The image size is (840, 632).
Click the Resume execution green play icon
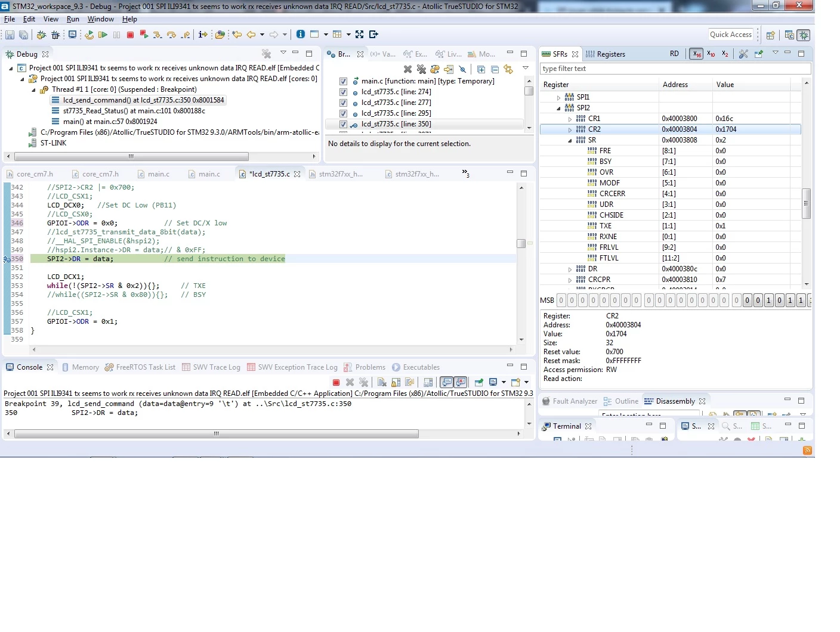click(103, 35)
